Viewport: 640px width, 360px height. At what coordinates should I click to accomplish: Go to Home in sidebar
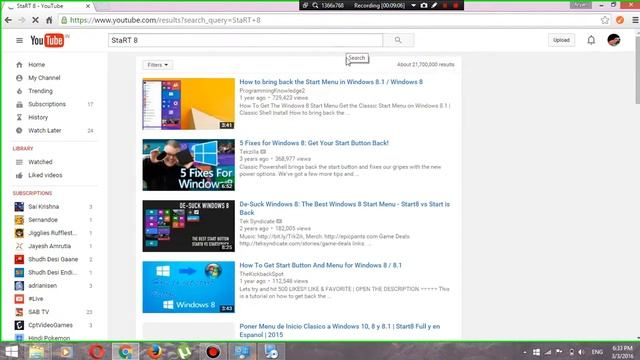point(36,64)
